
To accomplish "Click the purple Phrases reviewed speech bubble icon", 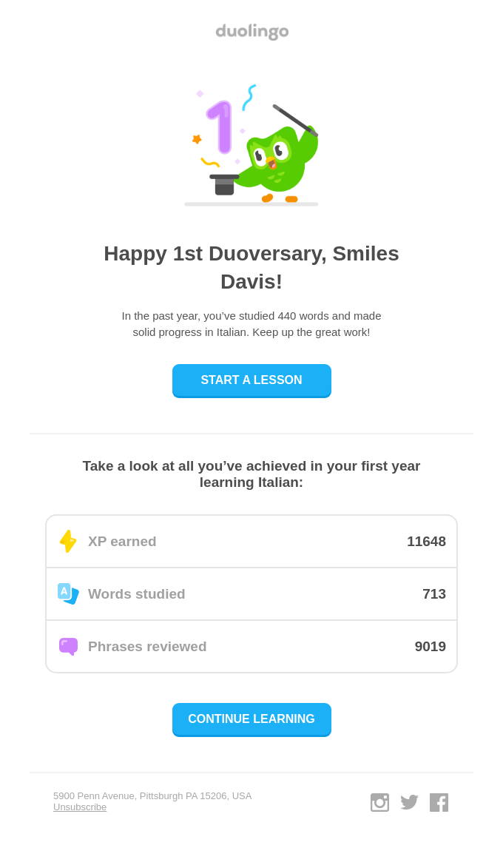I will [x=67, y=646].
